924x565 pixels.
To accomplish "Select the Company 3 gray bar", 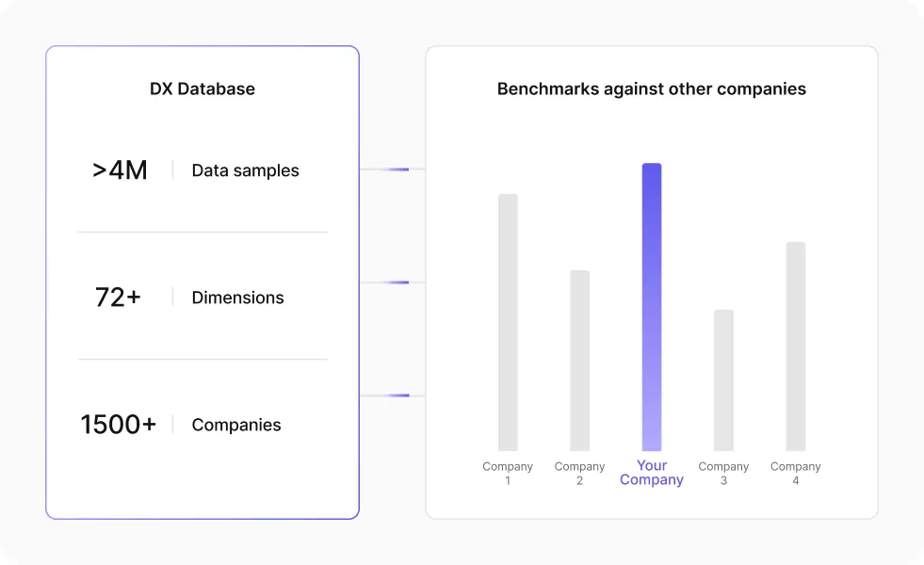I will click(x=723, y=380).
